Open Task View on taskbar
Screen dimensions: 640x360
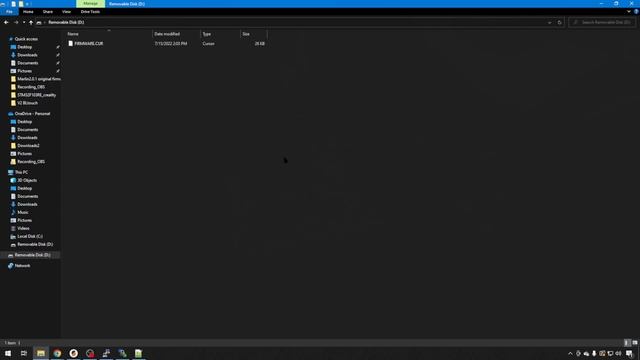(24, 353)
